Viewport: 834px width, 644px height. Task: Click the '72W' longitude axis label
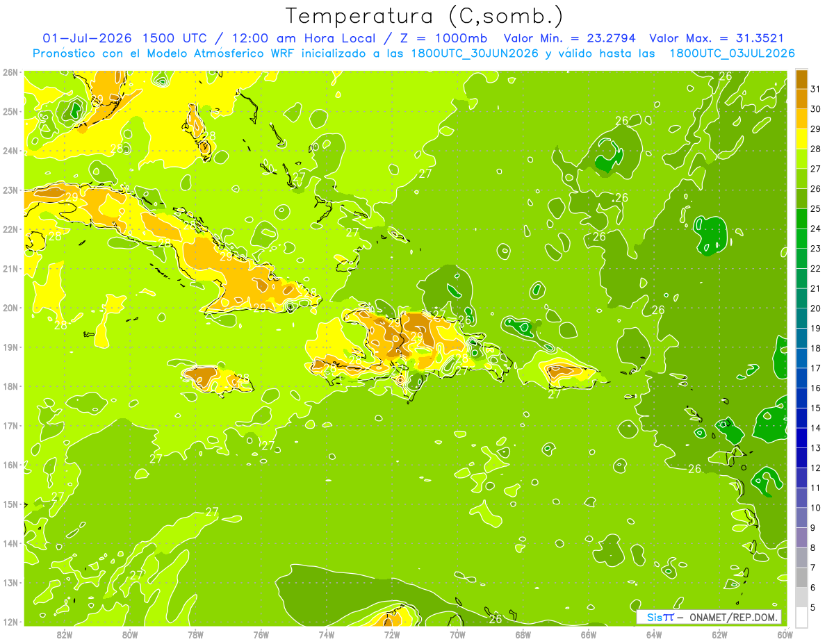(392, 635)
